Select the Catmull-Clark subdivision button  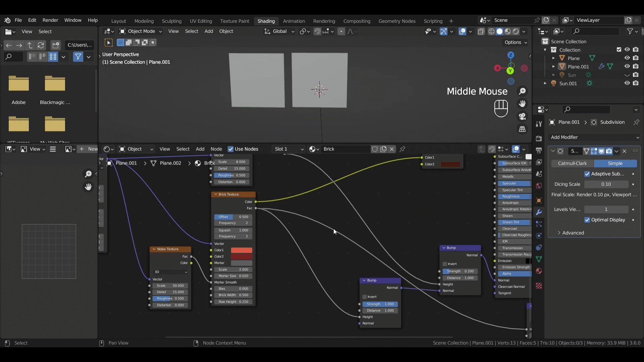(572, 163)
